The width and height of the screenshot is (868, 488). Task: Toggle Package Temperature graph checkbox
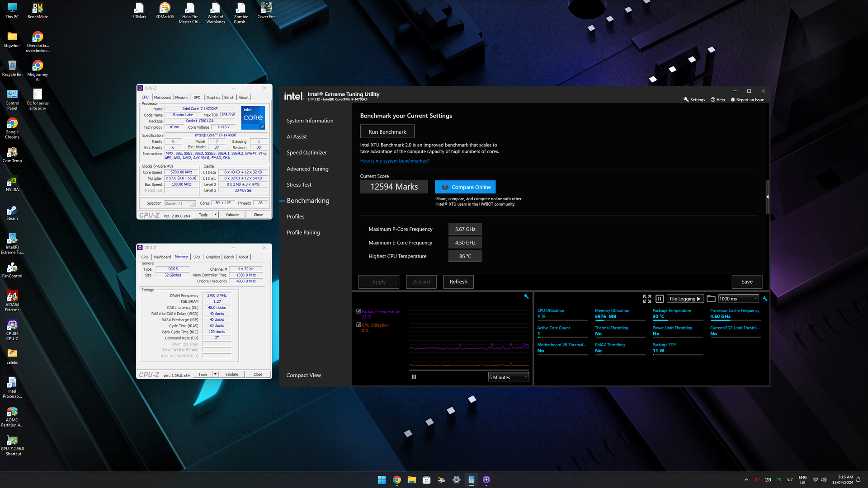tap(359, 311)
